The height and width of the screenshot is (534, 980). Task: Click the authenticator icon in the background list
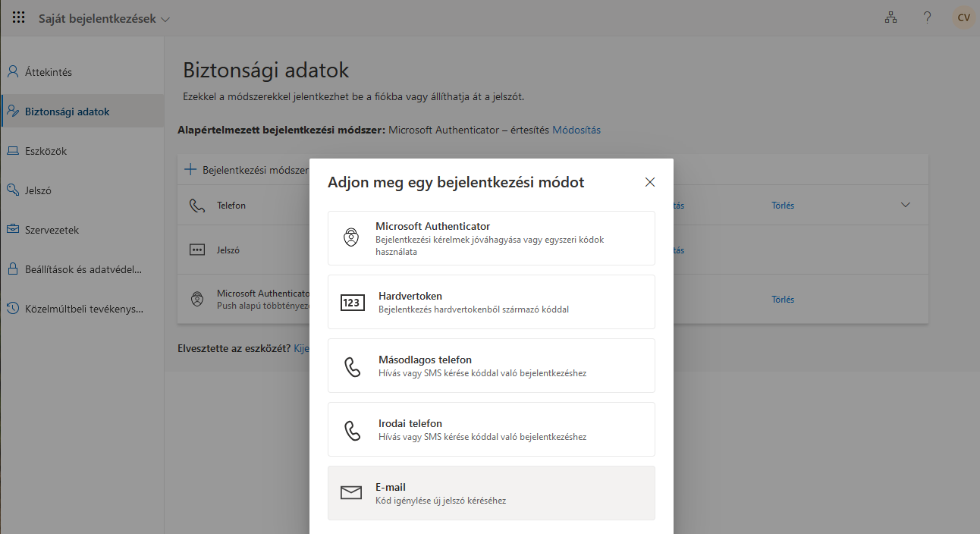tap(197, 299)
